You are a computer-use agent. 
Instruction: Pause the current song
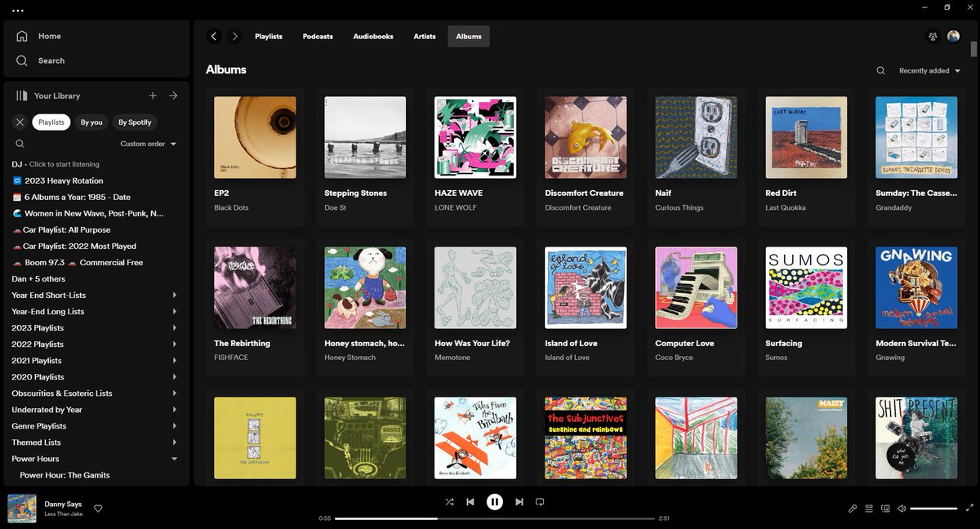(495, 502)
